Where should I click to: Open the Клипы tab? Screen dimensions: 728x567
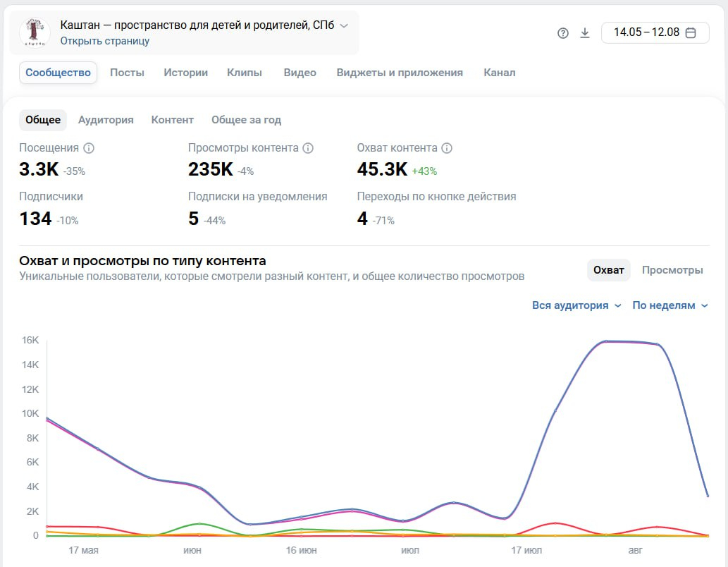click(245, 73)
